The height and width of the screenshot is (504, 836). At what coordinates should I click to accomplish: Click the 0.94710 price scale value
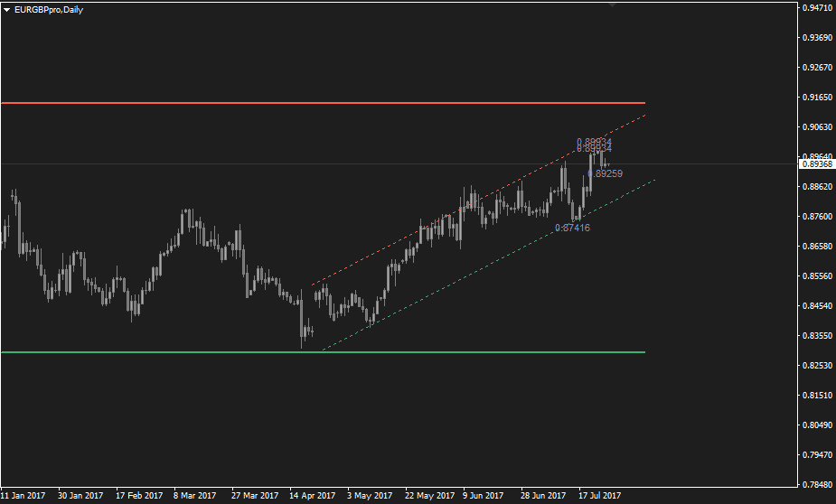(817, 7)
